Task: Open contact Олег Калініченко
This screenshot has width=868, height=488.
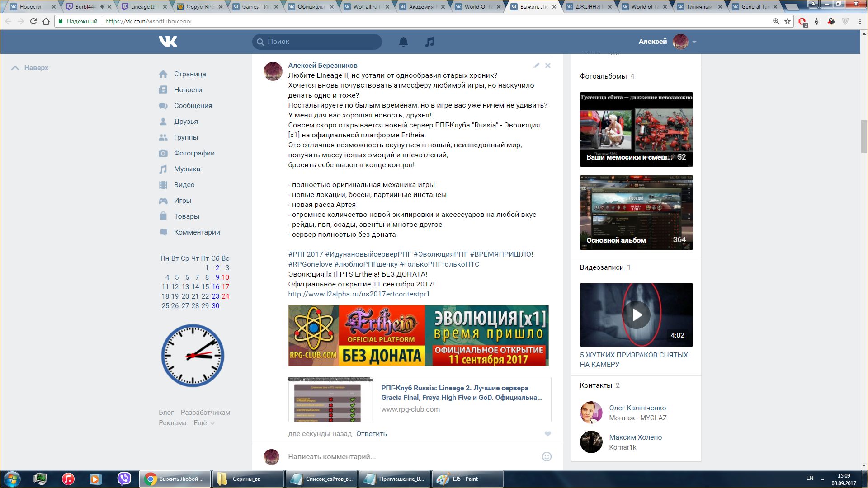Action: pos(637,408)
